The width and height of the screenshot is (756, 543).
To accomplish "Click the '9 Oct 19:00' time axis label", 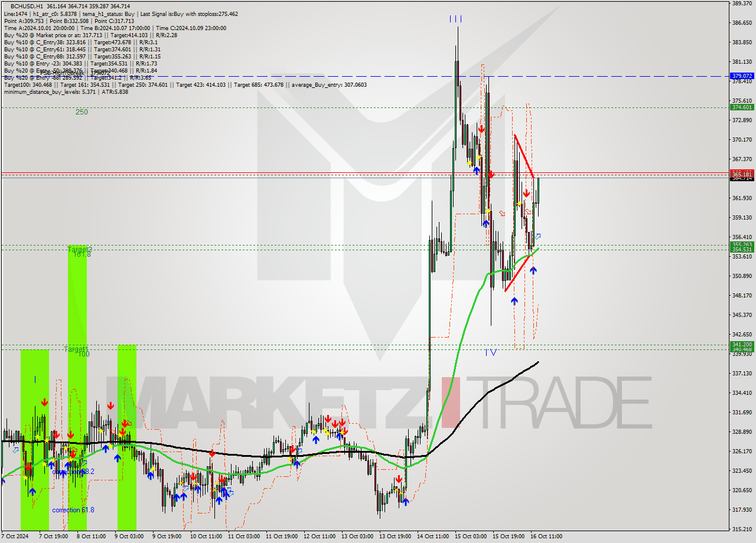I will 167,537.
